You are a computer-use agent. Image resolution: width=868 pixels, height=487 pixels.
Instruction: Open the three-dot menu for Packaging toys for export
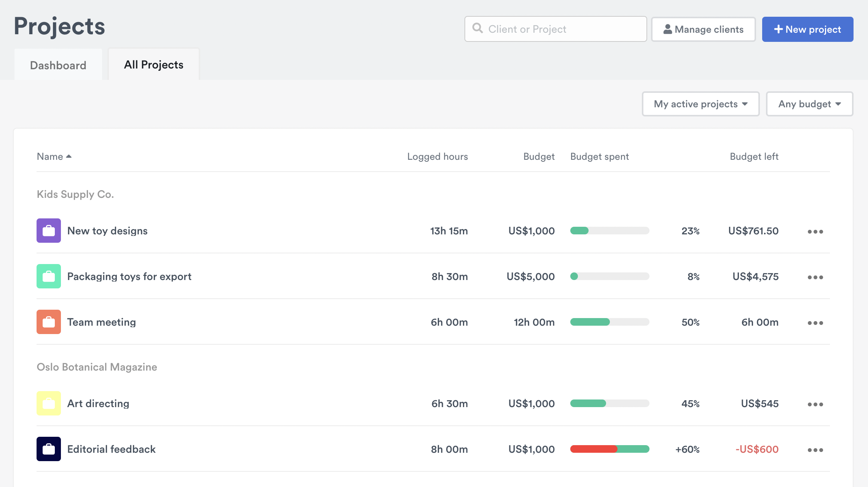(815, 277)
